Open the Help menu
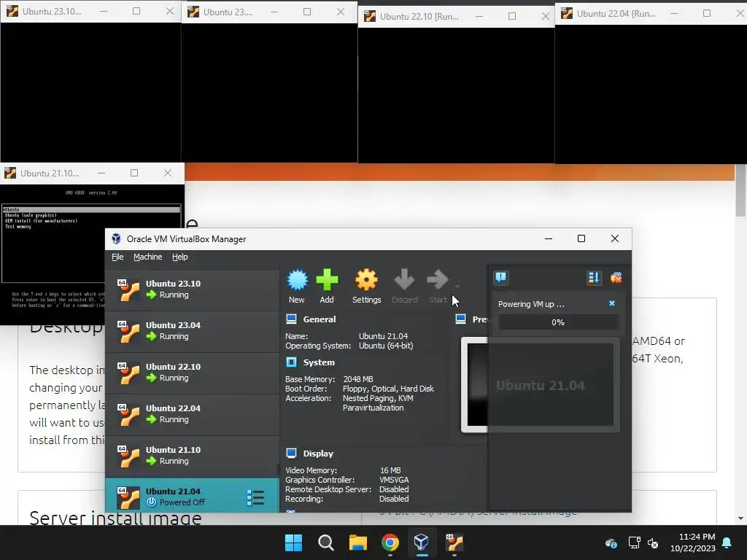747x560 pixels. coord(179,257)
